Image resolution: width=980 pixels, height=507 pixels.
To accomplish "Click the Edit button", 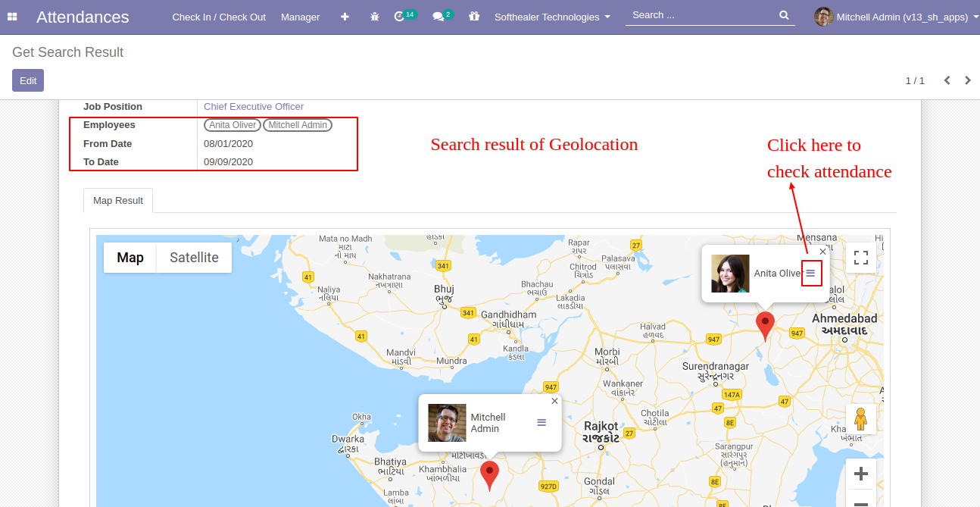I will coord(28,80).
